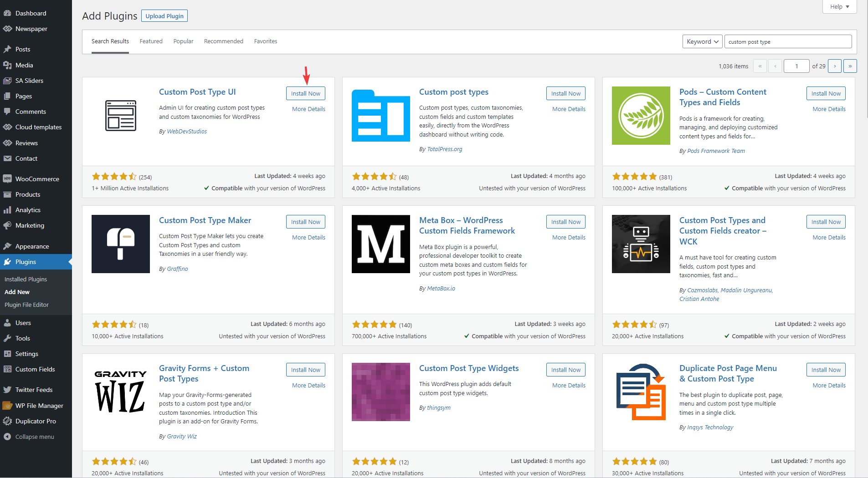The height and width of the screenshot is (478, 868).
Task: Click the Custom post types blue thumbnail
Action: (381, 116)
